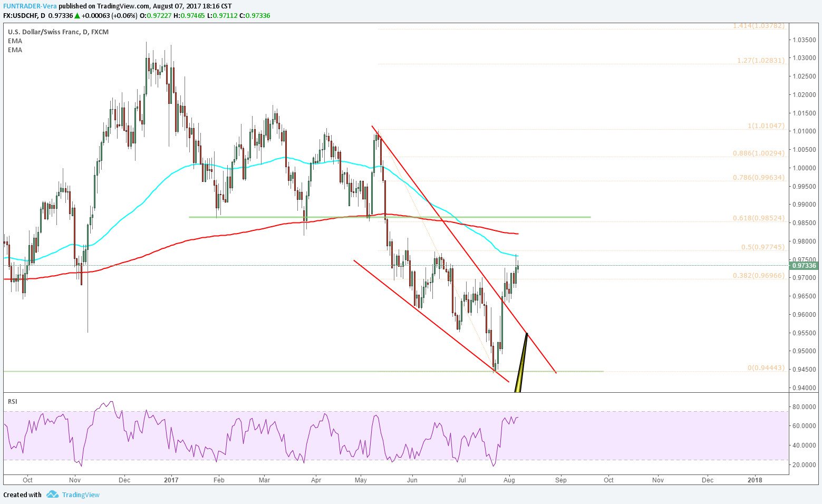This screenshot has height=504, width=822.
Task: Click the low value L:0.97112
Action: (222, 16)
